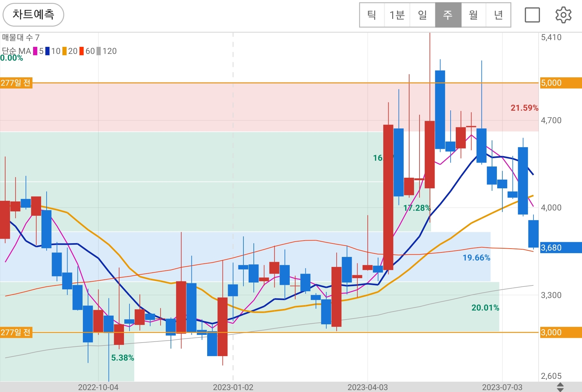The width and height of the screenshot is (582, 392).
Task: Switch to the 일 daily tab
Action: coord(422,15)
